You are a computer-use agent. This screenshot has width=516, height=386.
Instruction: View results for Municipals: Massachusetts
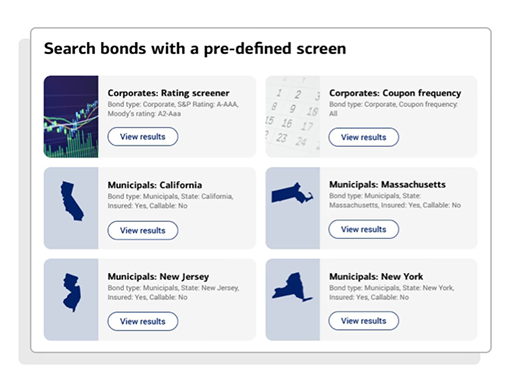[x=364, y=229]
